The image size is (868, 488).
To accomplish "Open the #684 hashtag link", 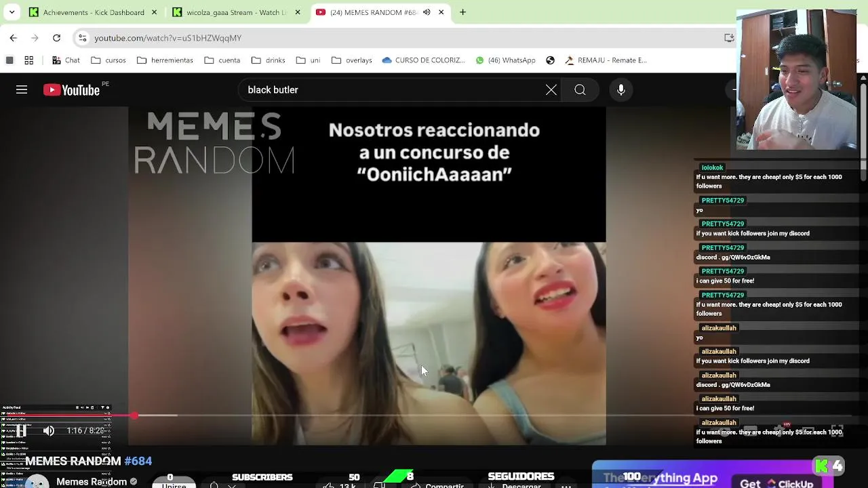I will tap(138, 461).
